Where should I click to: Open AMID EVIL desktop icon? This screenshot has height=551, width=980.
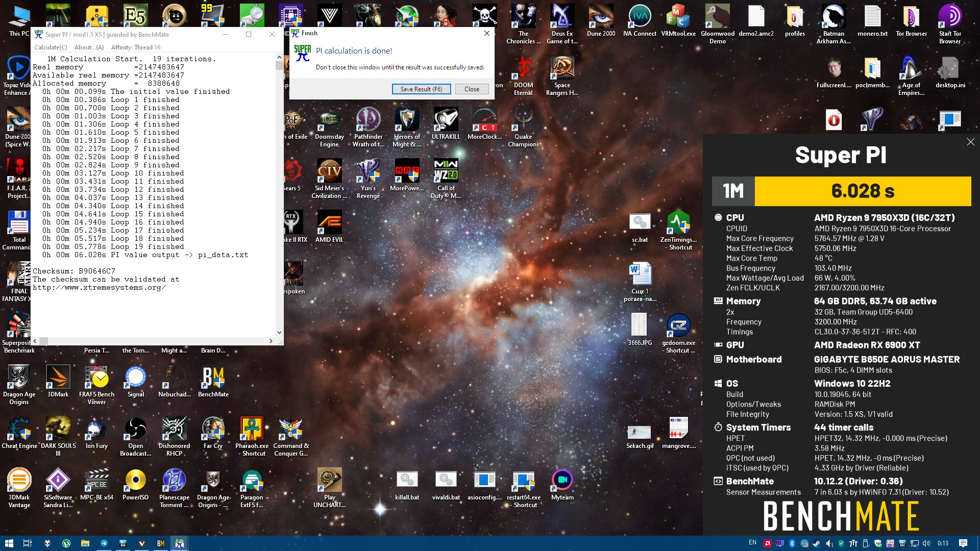point(330,227)
